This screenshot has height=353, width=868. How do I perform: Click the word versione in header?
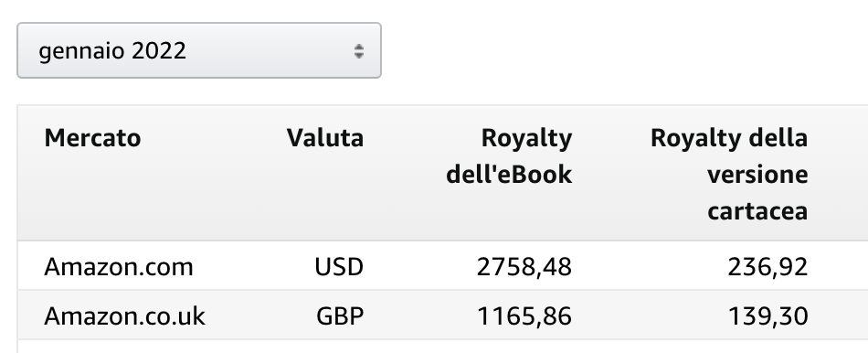[x=757, y=175]
